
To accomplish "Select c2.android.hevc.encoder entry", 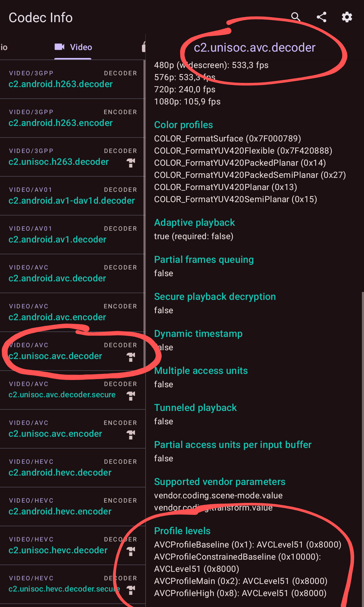I will tap(72, 507).
